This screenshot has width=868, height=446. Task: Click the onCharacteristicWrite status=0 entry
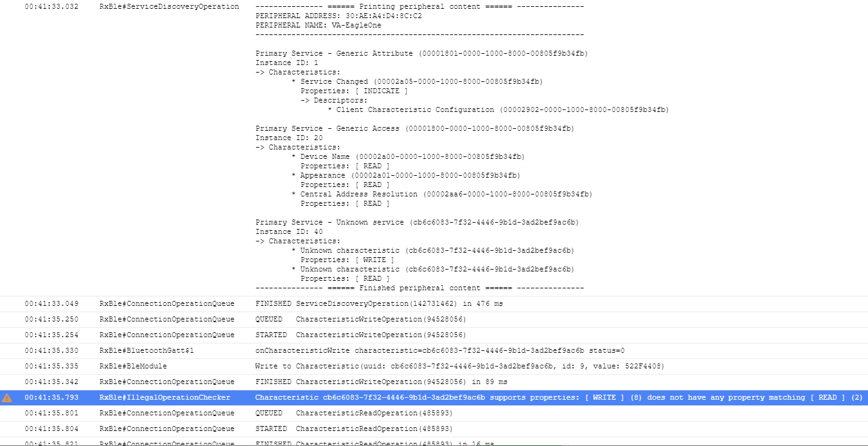pos(438,350)
